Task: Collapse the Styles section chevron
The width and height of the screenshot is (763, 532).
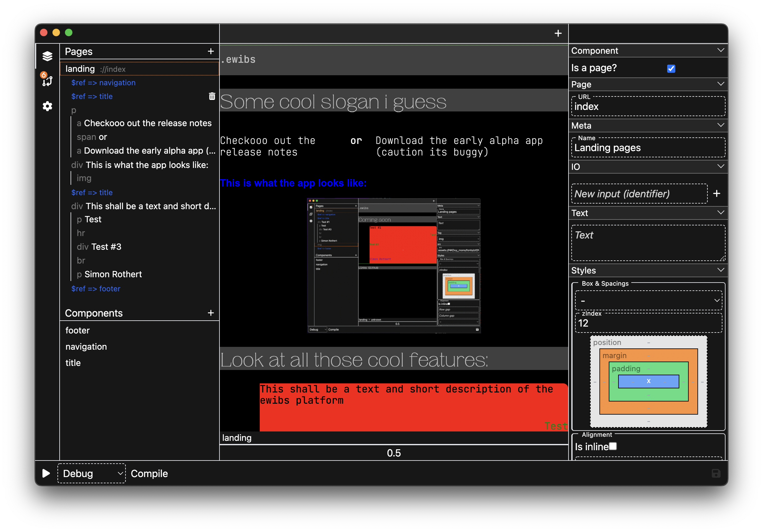Action: pos(721,270)
